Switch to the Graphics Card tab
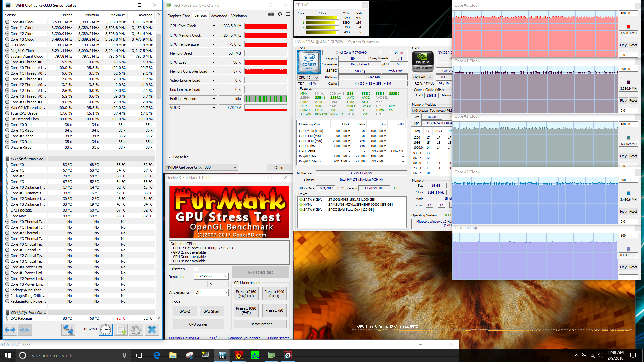The width and height of the screenshot is (644, 362). (x=178, y=16)
